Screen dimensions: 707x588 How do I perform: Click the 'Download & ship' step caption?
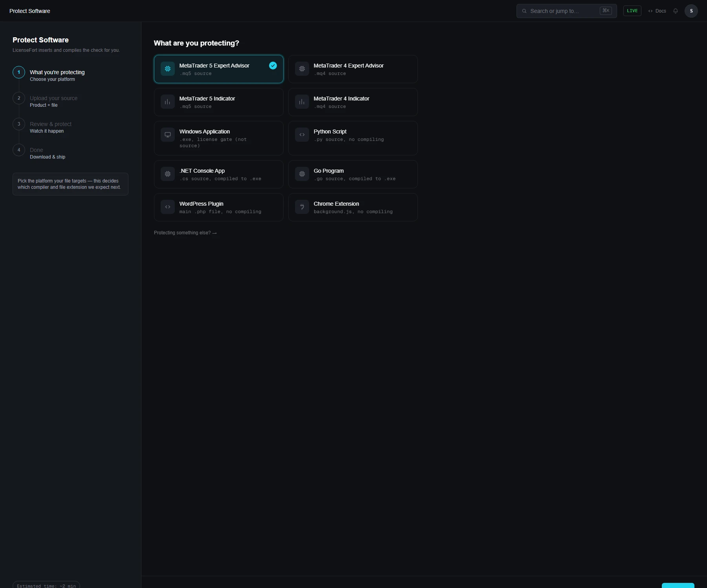(48, 157)
